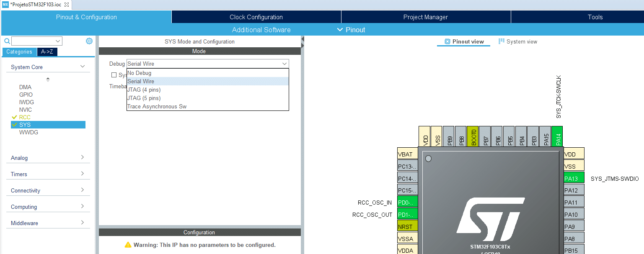Click the MX file icon on the tab
This screenshot has width=644, height=254.
(x=5, y=4)
